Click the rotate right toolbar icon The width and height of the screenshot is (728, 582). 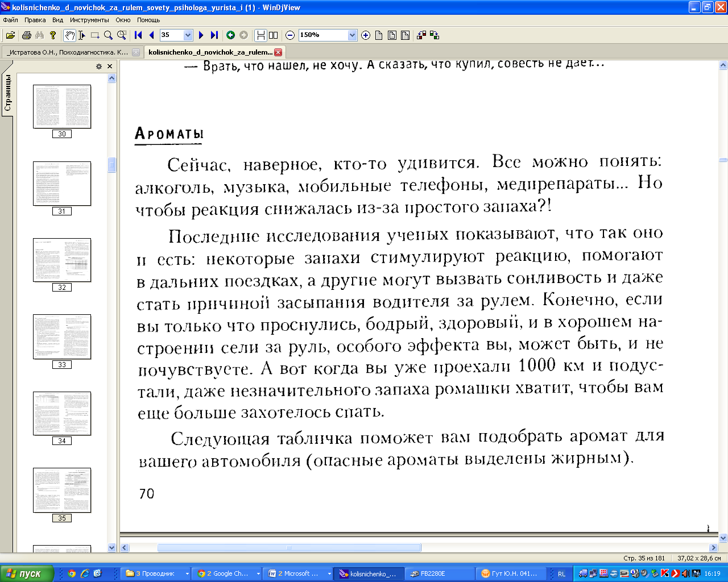pos(435,35)
